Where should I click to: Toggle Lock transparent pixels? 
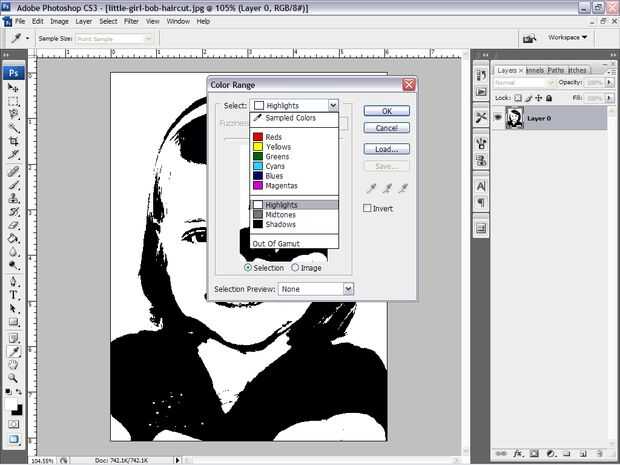[518, 98]
